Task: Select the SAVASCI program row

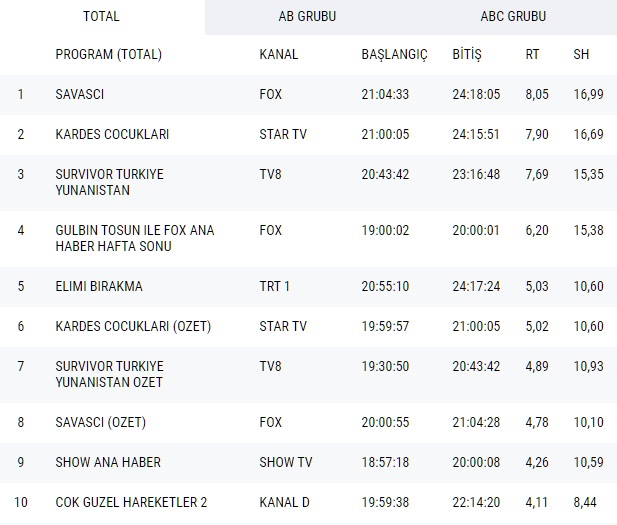Action: click(x=80, y=94)
